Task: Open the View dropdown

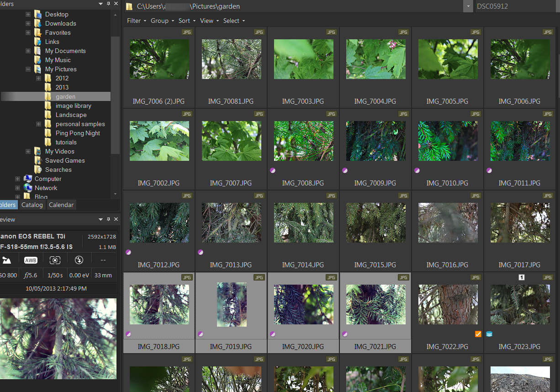Action: pyautogui.click(x=209, y=21)
